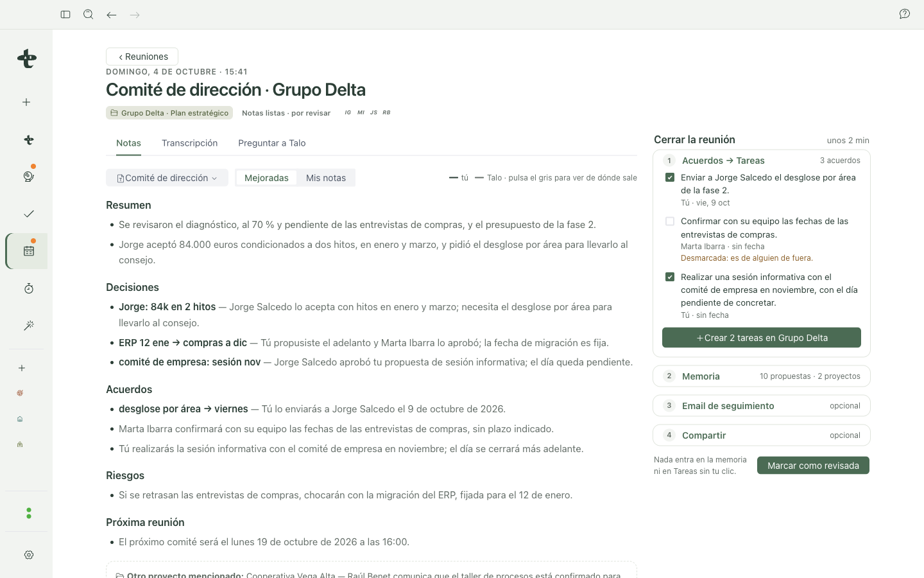Image resolution: width=924 pixels, height=578 pixels.
Task: Go back with the left arrow
Action: tap(112, 14)
